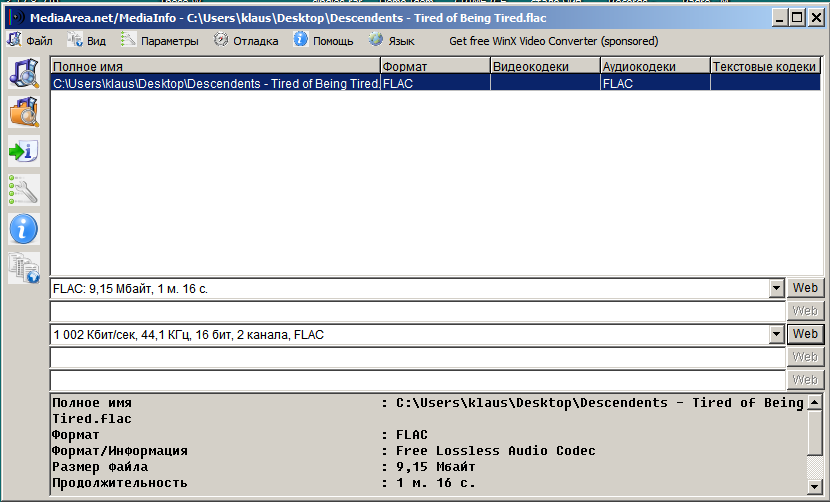Viewport: 830px width, 502px height.
Task: Click the documents-with-globe sidebar icon
Action: [x=24, y=268]
